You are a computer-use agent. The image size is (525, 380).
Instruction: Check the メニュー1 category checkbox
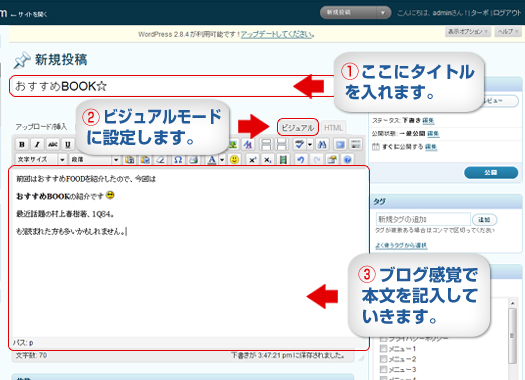point(383,349)
